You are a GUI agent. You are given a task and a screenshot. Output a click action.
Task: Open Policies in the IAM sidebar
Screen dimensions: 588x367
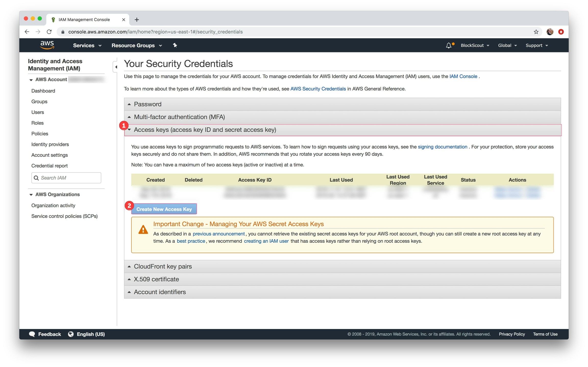click(x=40, y=134)
